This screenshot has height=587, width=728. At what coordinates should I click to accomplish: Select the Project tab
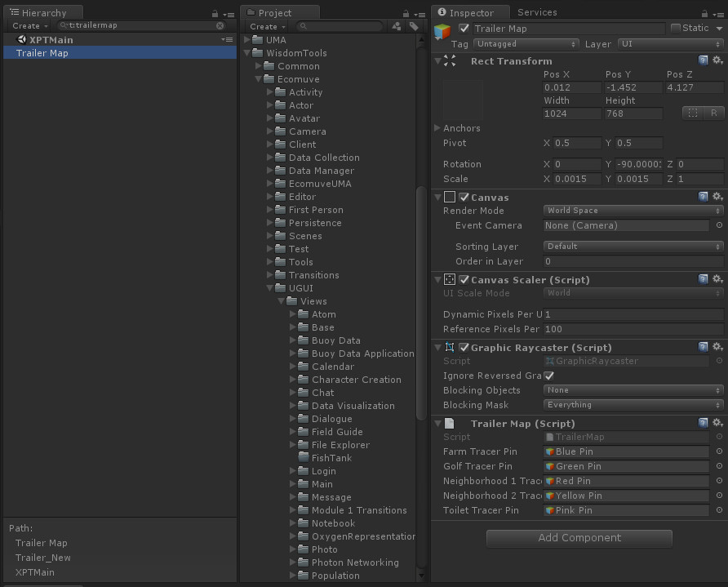point(280,12)
